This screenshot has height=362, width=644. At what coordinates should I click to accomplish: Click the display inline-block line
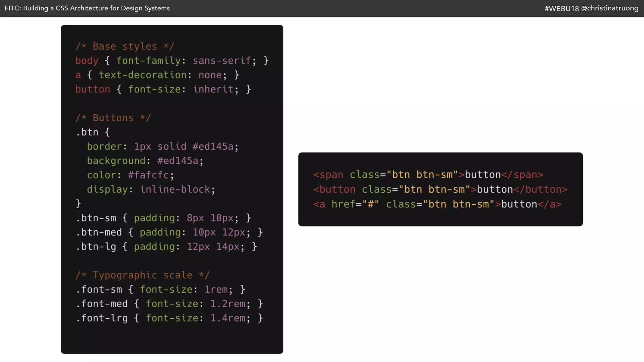(x=151, y=189)
